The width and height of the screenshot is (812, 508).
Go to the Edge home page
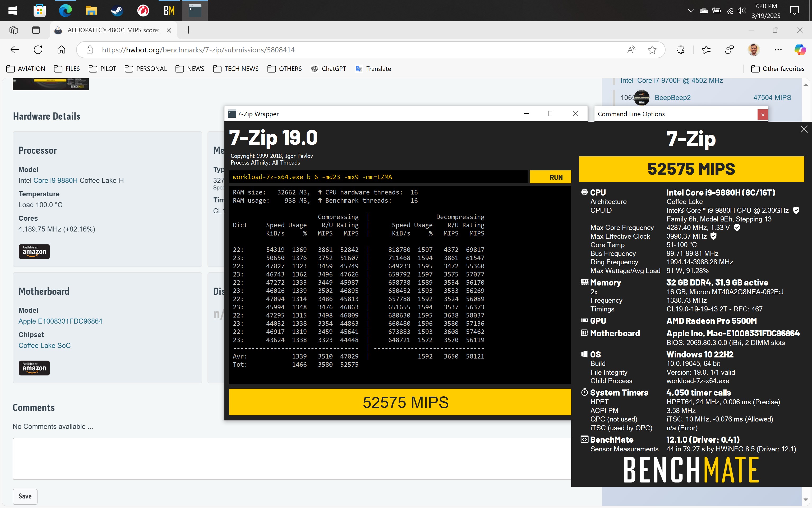point(61,50)
